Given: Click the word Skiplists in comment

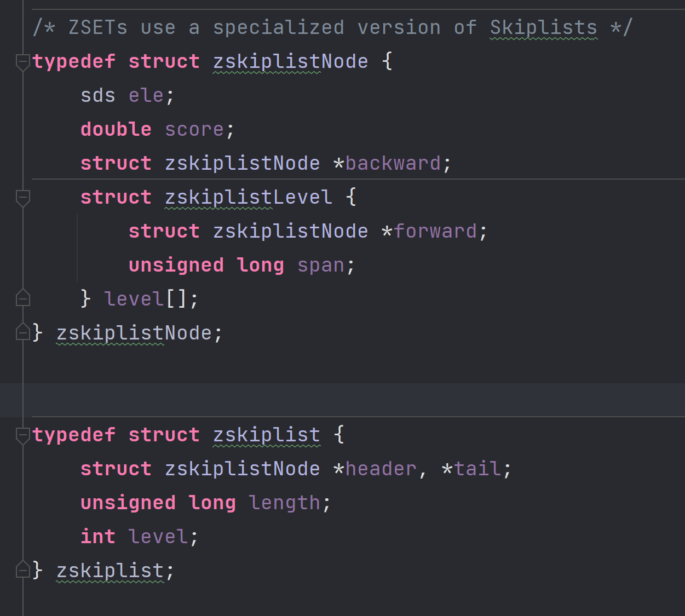Looking at the screenshot, I should 543,27.
